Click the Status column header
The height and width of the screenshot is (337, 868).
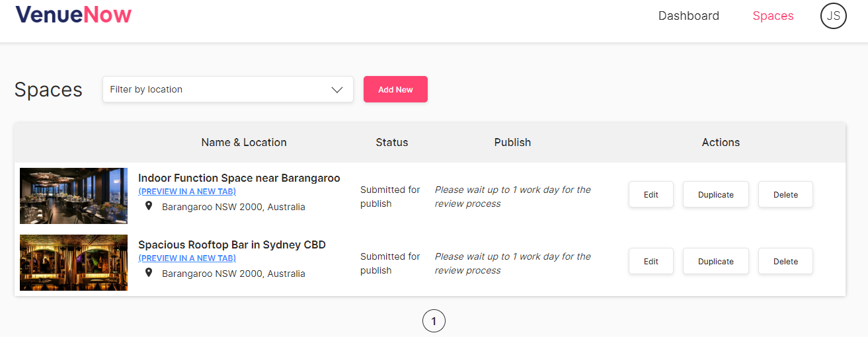pos(392,142)
